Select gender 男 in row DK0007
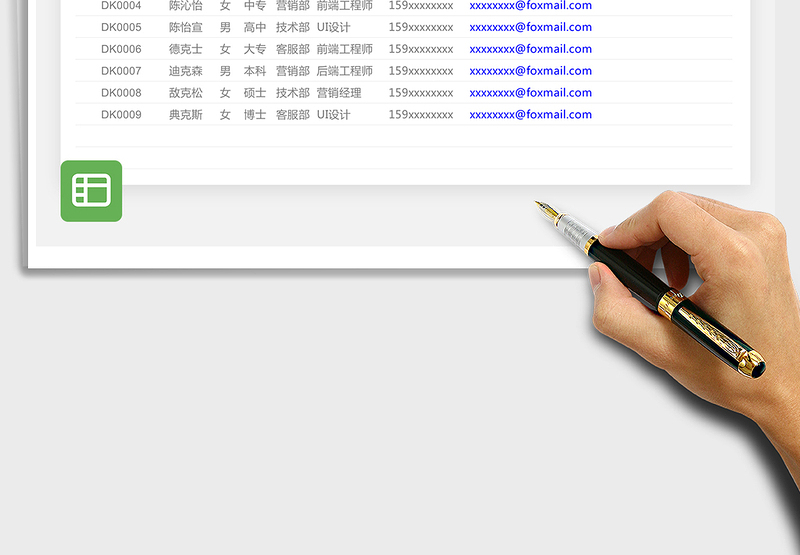The width and height of the screenshot is (800, 555). pyautogui.click(x=225, y=71)
